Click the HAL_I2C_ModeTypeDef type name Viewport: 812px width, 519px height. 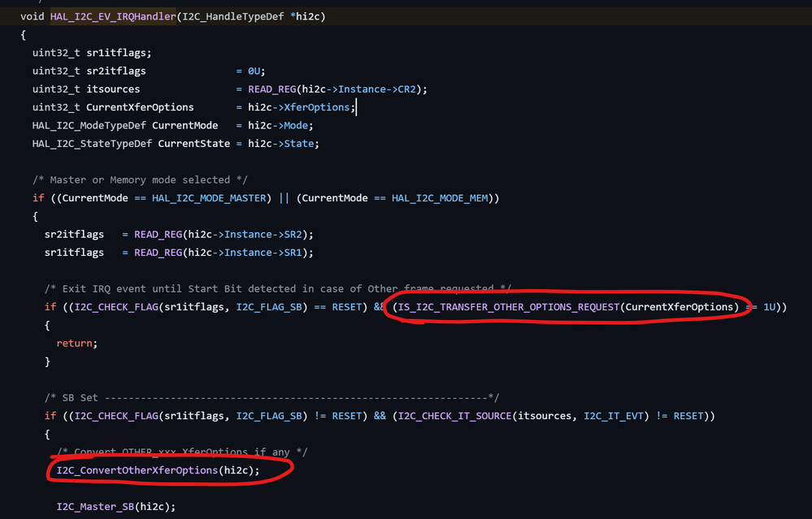(x=89, y=125)
